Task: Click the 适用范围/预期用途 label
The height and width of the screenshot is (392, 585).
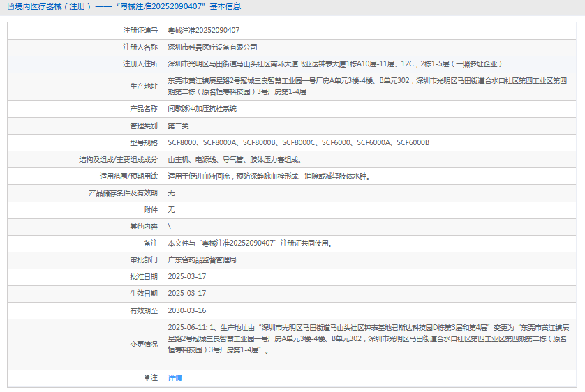Action: point(128,176)
